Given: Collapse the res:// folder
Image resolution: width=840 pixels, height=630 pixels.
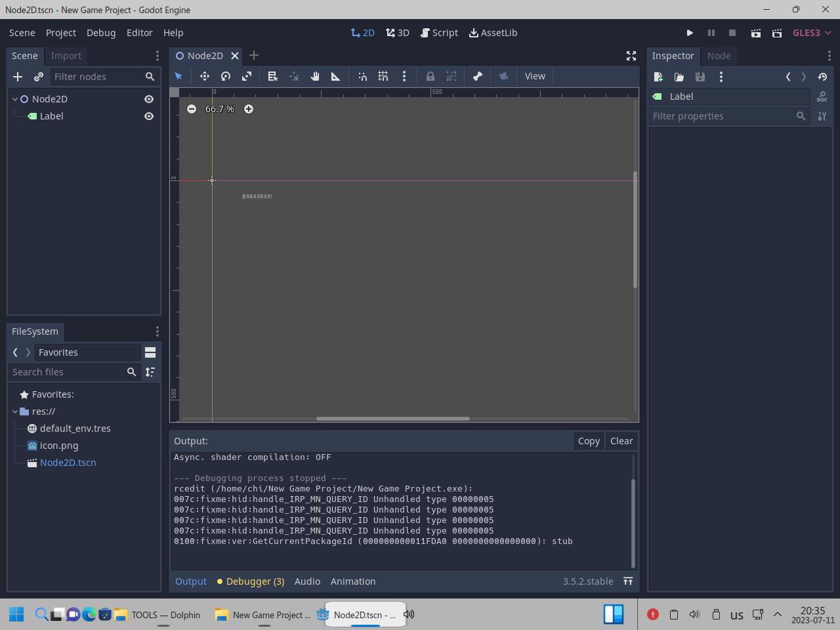Looking at the screenshot, I should 15,411.
